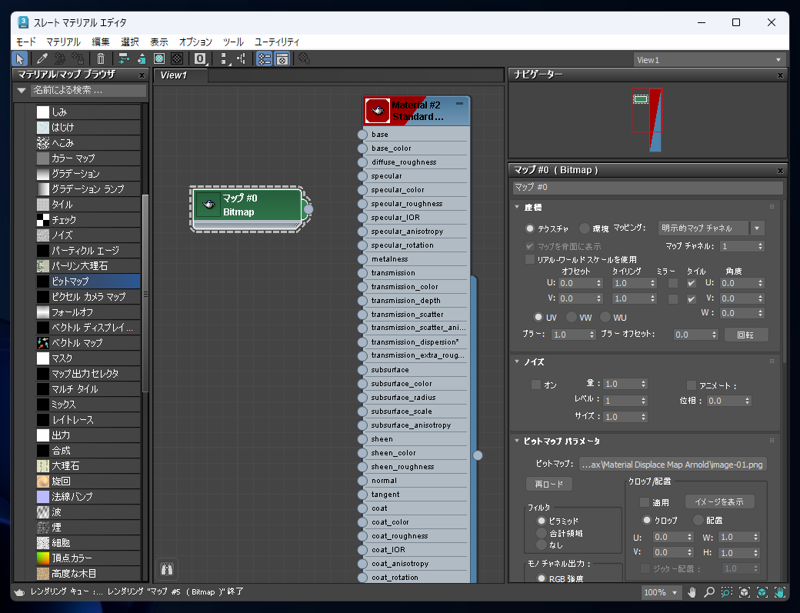Close the Navigator panel
This screenshot has width=800, height=613.
pyautogui.click(x=780, y=75)
